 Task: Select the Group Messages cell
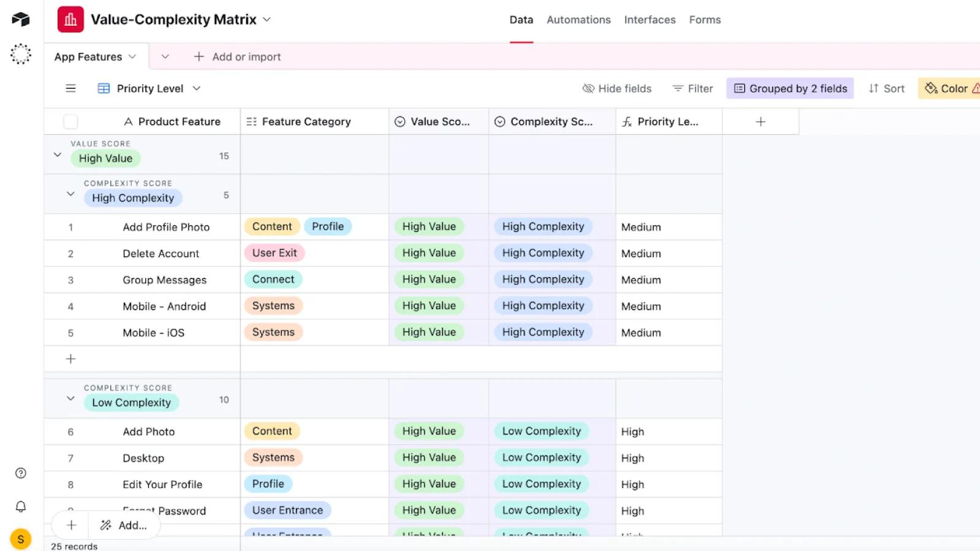click(x=164, y=280)
